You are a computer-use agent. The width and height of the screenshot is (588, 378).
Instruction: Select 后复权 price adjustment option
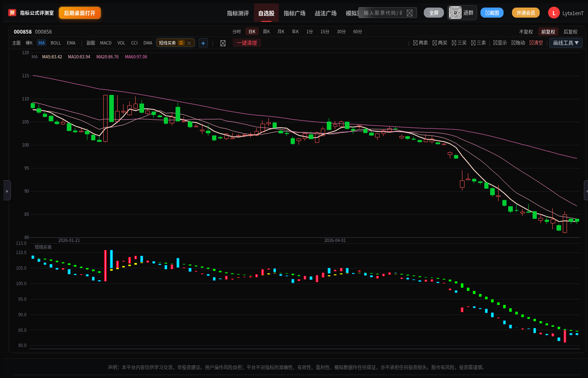(x=570, y=32)
